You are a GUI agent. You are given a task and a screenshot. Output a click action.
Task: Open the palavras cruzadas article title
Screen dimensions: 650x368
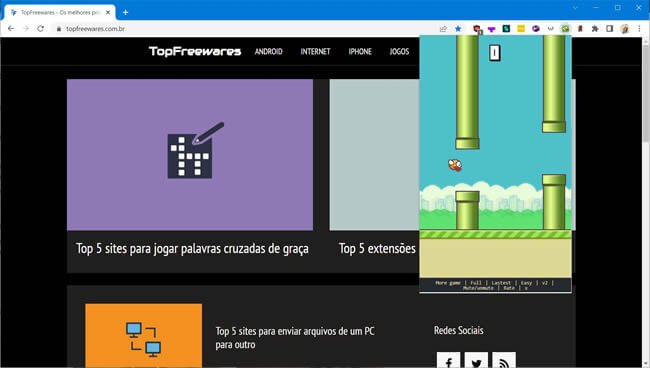pos(192,249)
